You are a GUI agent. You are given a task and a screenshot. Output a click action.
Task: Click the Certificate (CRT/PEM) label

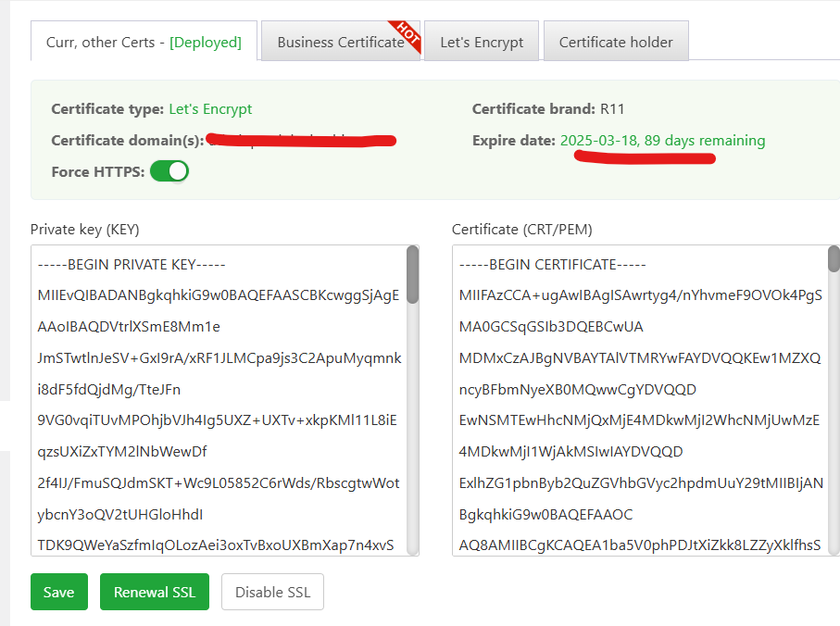521,229
